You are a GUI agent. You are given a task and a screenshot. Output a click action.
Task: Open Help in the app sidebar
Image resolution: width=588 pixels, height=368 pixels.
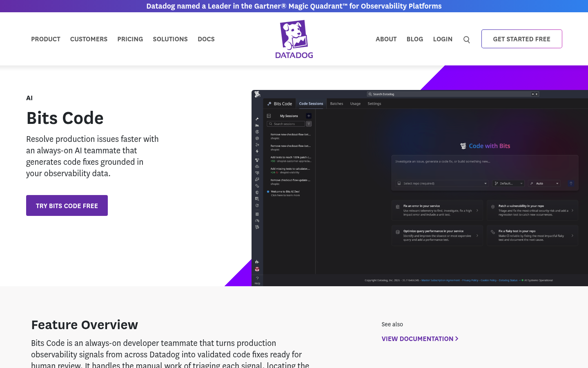257,280
